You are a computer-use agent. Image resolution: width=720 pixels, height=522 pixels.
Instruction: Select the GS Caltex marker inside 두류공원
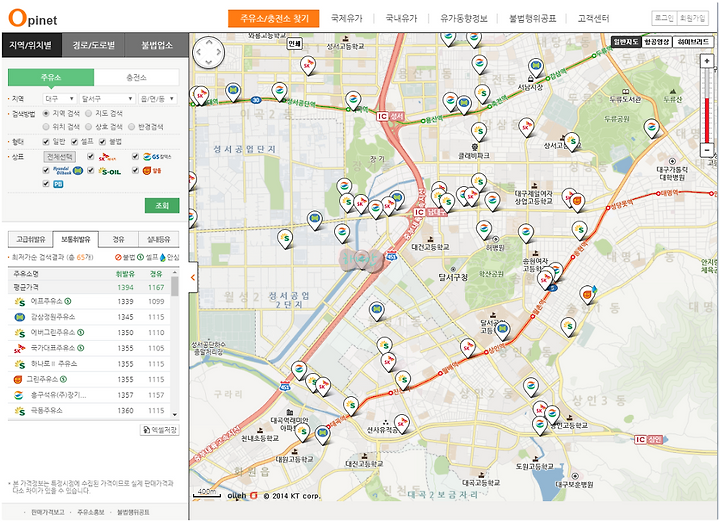(651, 128)
